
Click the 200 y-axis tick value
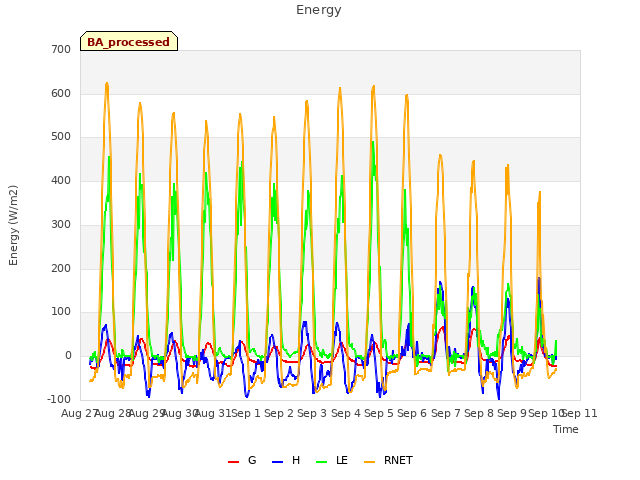click(x=61, y=269)
